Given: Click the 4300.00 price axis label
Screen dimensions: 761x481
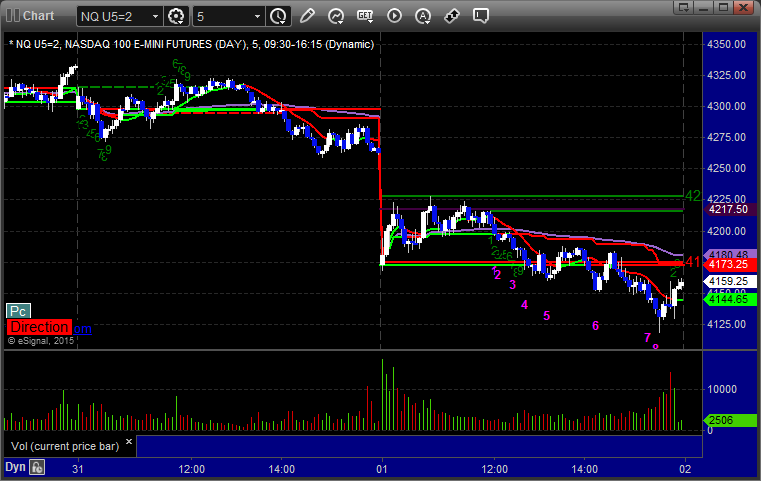Looking at the screenshot, I should pyautogui.click(x=727, y=106).
